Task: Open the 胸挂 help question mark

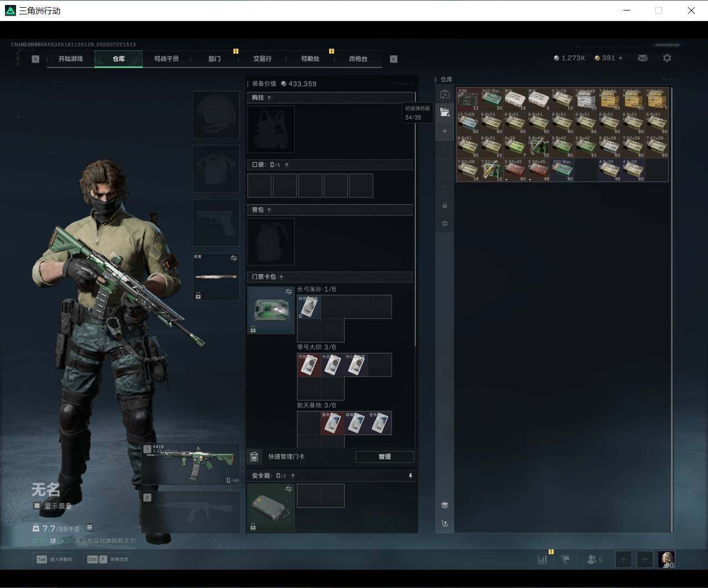Action: point(269,98)
